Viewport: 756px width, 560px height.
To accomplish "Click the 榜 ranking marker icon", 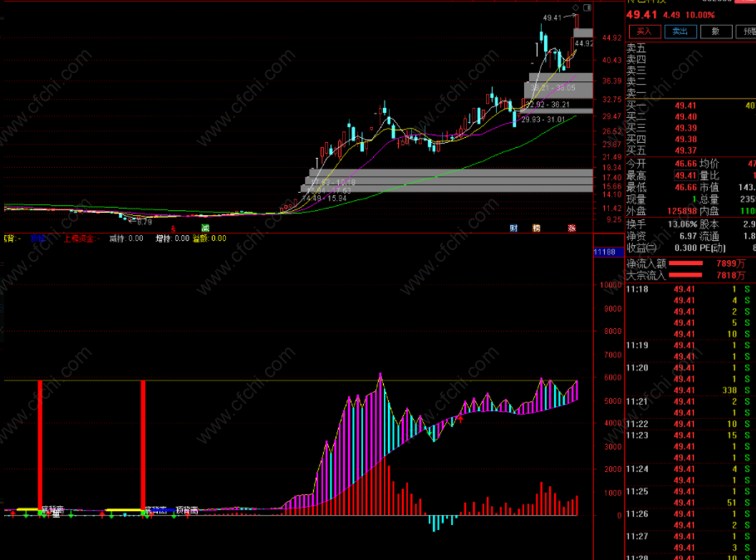I will coord(536,228).
